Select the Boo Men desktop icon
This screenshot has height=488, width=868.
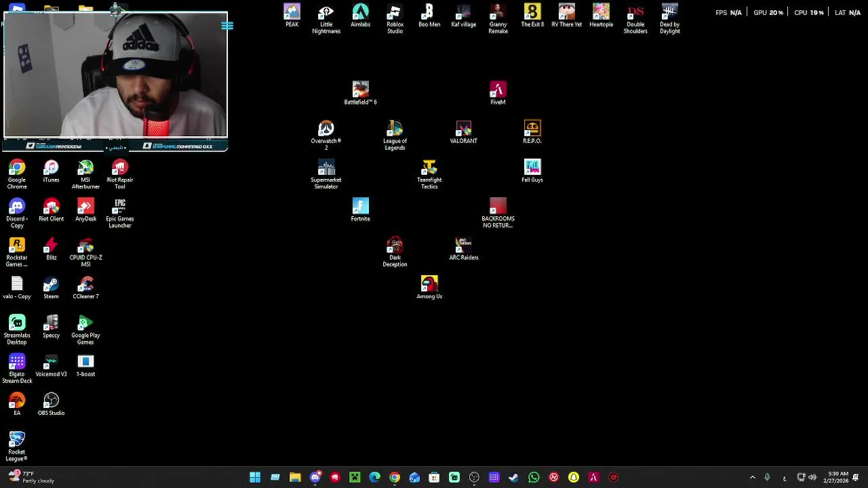429,16
